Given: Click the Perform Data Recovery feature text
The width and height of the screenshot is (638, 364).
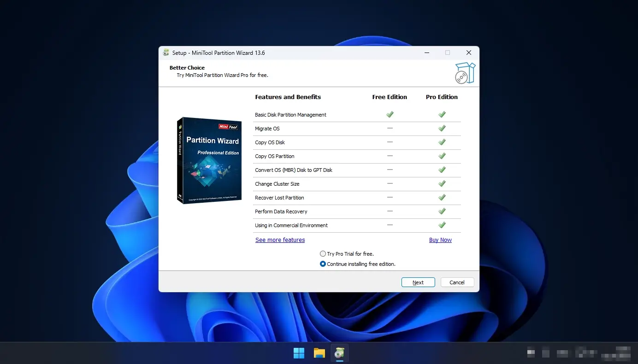Looking at the screenshot, I should (x=281, y=211).
